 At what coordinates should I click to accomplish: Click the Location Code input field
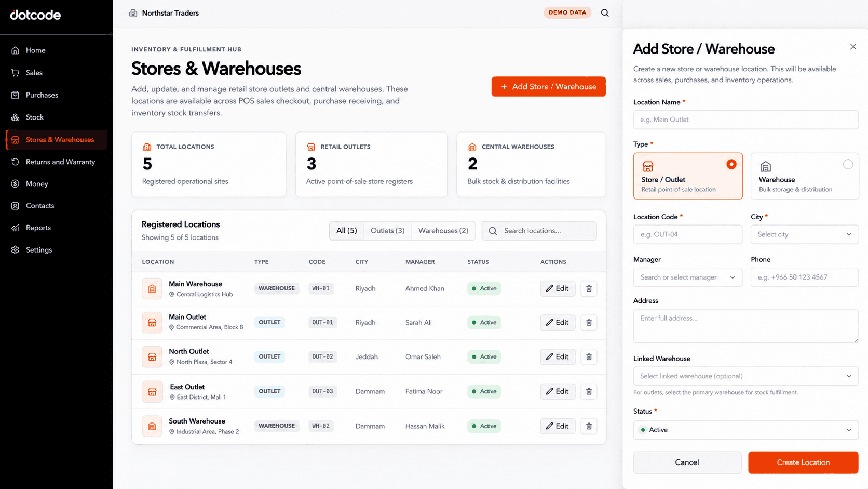click(x=688, y=234)
